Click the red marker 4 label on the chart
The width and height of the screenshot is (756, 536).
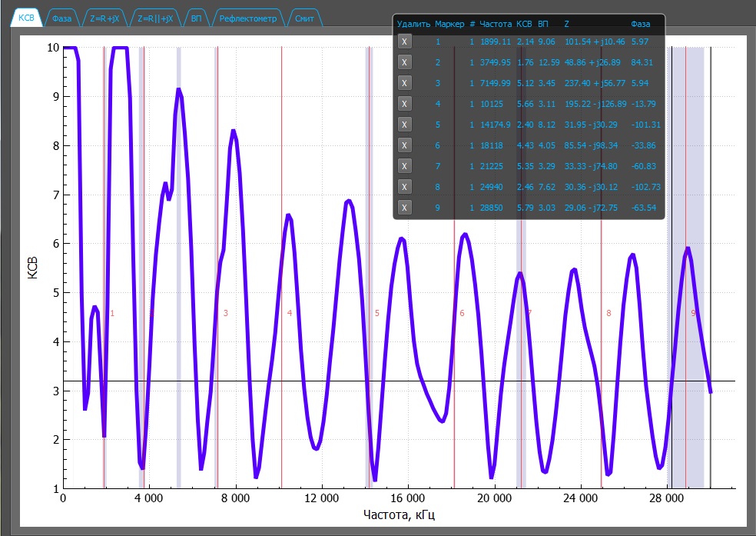(290, 313)
